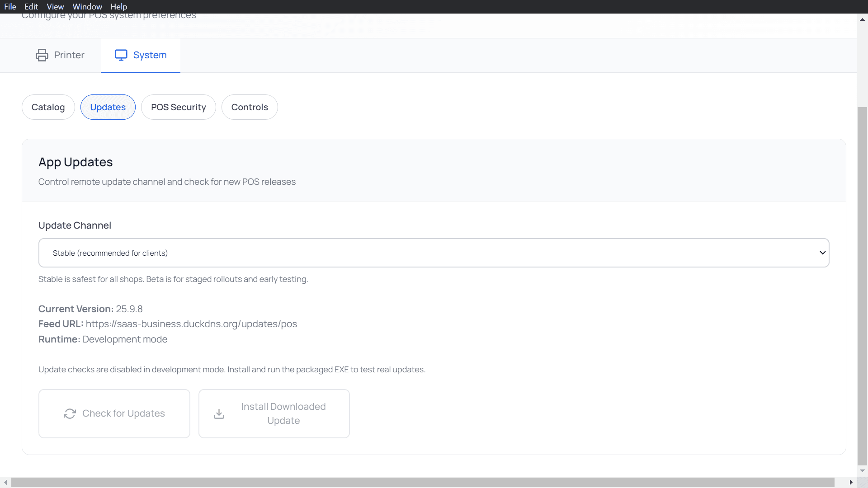Select the Updates section pill
The image size is (868, 488).
[108, 107]
